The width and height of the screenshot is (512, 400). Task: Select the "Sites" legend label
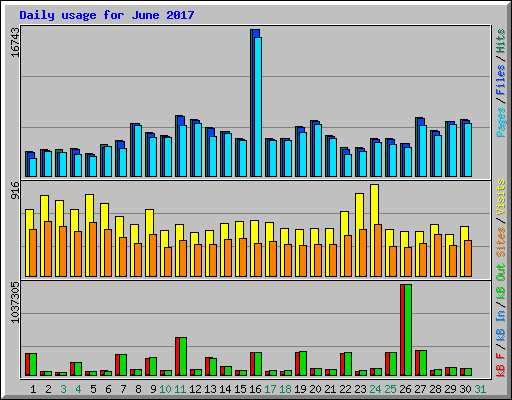[501, 242]
